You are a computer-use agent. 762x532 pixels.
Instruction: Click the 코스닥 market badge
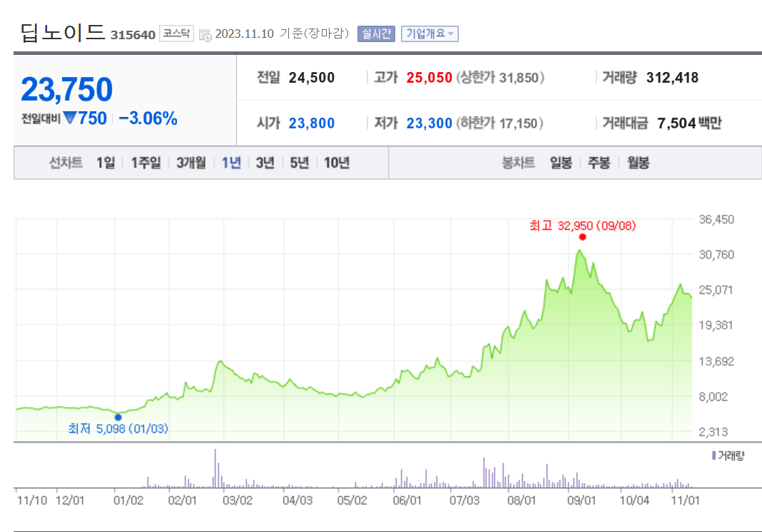[176, 33]
